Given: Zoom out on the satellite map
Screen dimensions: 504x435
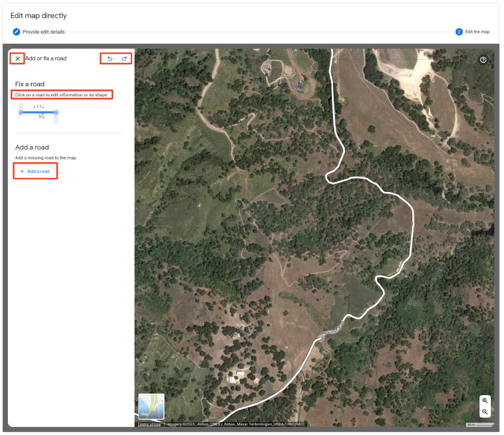Looking at the screenshot, I should [485, 412].
